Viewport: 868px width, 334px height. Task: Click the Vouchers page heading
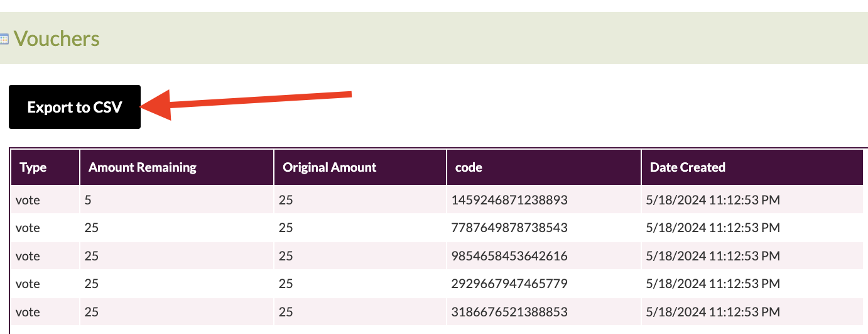coord(57,39)
